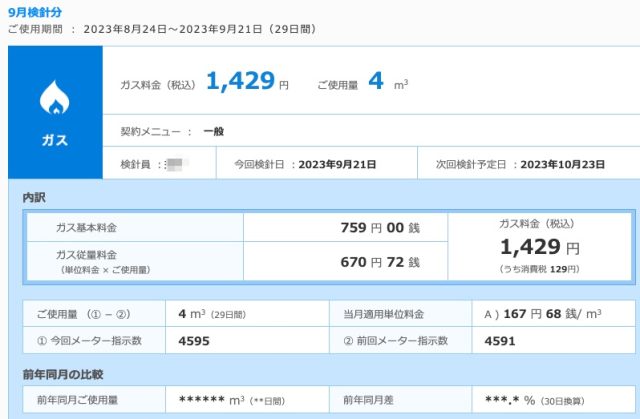Screen dimensions: 640x419
Task: Click the 前年同月差 percentage value
Action: [x=511, y=401]
